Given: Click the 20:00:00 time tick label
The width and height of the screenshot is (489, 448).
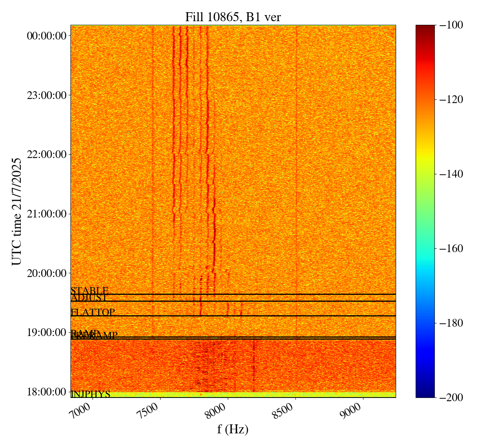Looking at the screenshot, I should click(46, 273).
